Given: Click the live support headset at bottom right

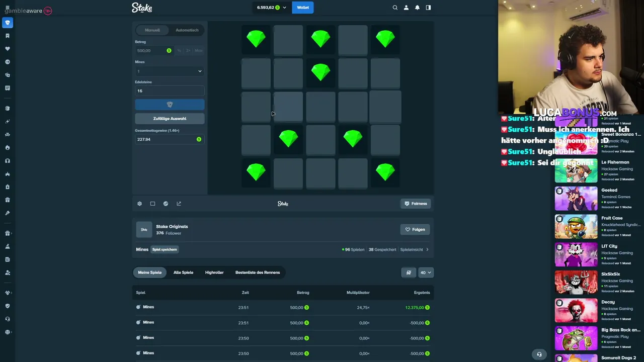Looking at the screenshot, I should 539,354.
